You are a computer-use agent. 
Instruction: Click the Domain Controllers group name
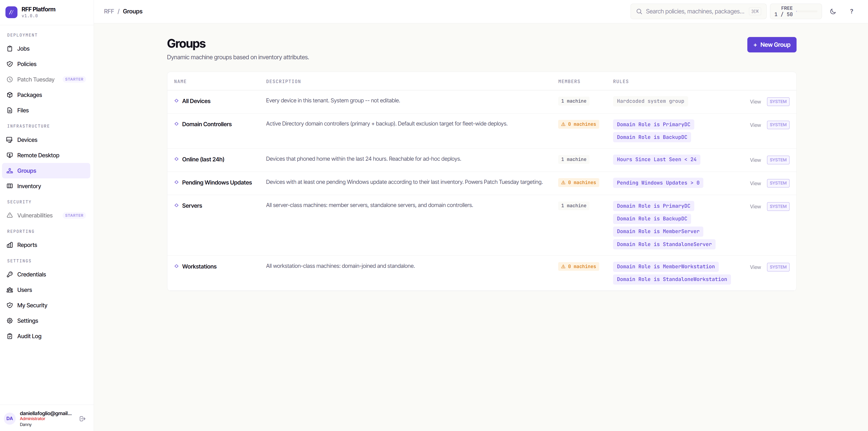pos(207,124)
